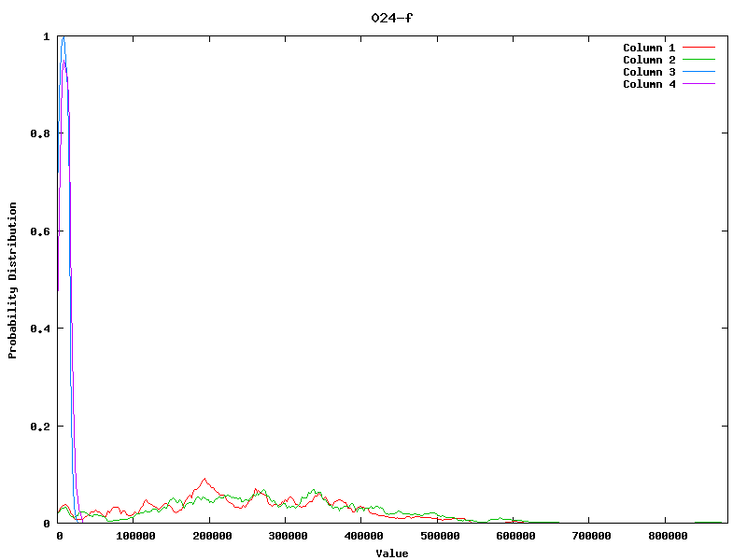
Task: Select the Column 3 legend label
Action: coord(649,72)
